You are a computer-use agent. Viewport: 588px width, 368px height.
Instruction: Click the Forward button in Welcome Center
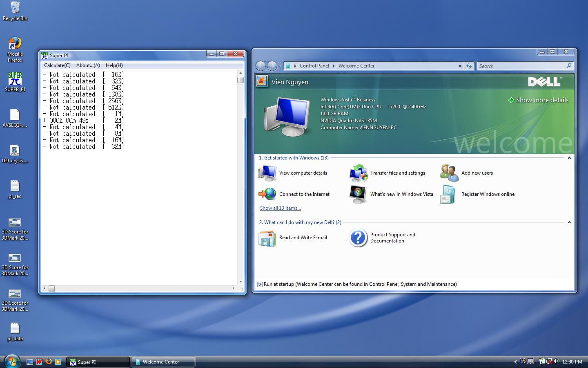(272, 66)
